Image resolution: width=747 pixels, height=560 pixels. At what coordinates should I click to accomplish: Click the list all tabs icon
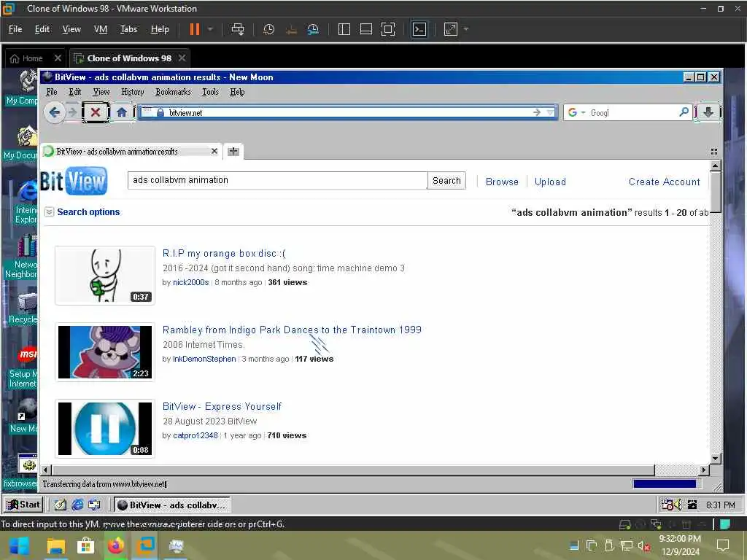pos(713,152)
